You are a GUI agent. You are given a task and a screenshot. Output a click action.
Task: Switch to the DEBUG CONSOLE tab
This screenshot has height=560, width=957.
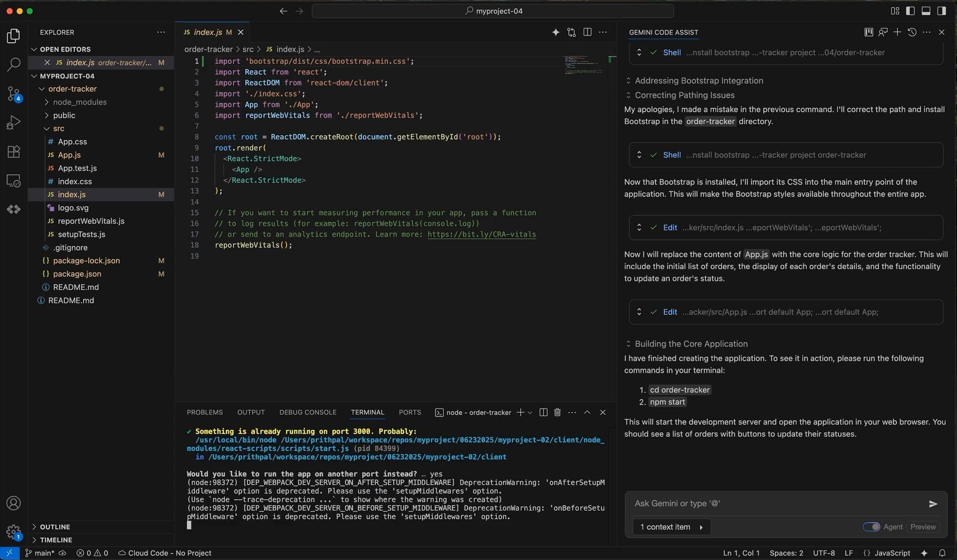click(308, 413)
